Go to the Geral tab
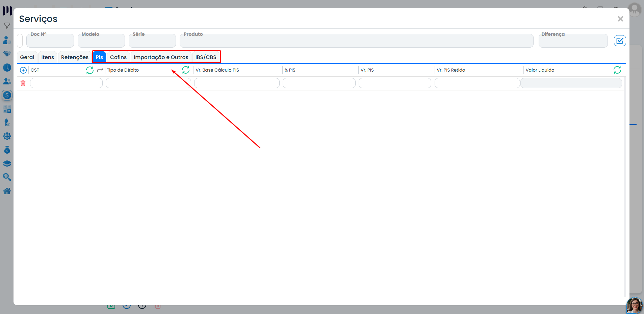644x314 pixels. pyautogui.click(x=27, y=57)
